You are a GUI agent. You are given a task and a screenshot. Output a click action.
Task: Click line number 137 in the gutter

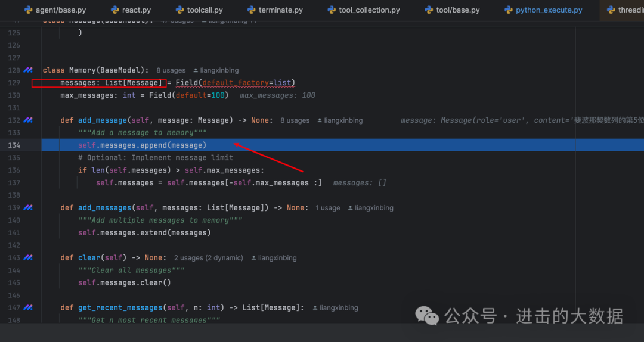[14, 183]
